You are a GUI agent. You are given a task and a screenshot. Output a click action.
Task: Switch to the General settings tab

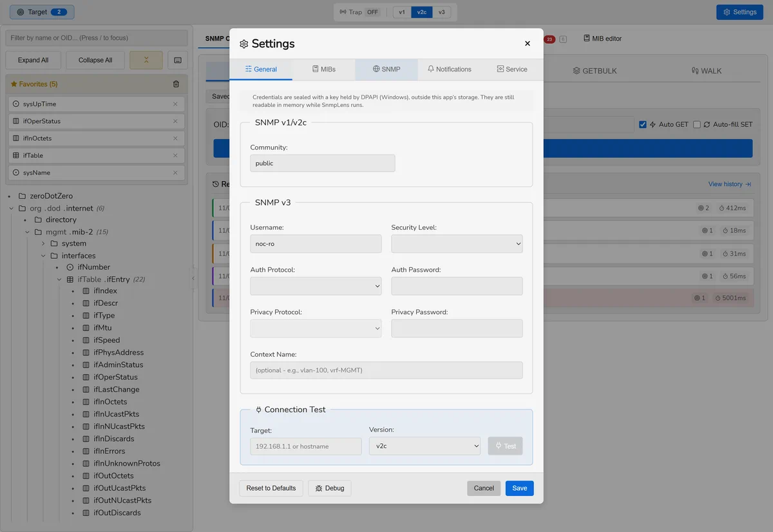[x=261, y=69]
